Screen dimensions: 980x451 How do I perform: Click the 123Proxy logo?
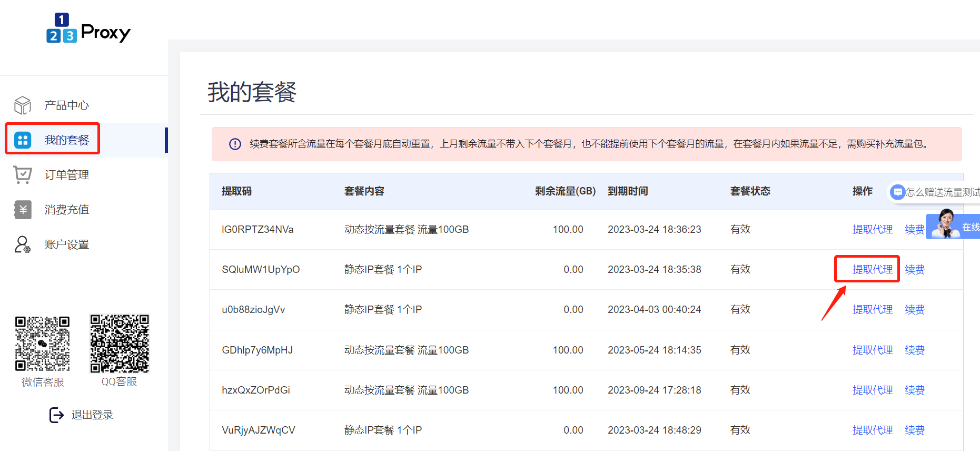[x=88, y=29]
